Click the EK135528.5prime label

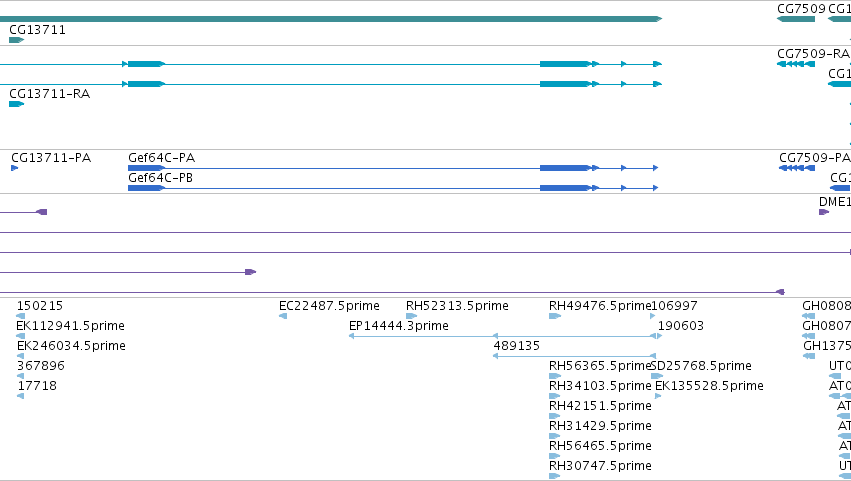pos(709,386)
